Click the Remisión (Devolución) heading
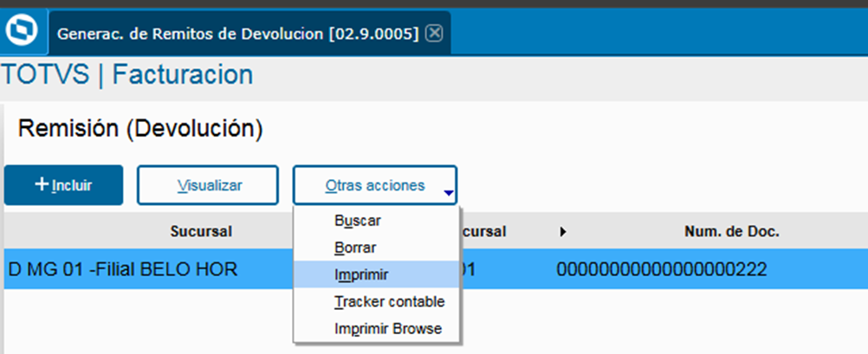The width and height of the screenshot is (868, 354). click(140, 129)
